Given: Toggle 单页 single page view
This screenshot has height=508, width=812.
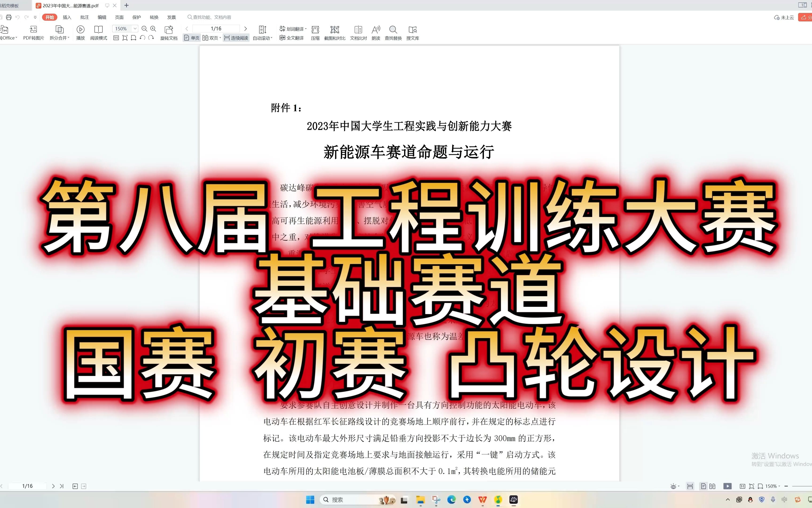Looking at the screenshot, I should click(191, 38).
